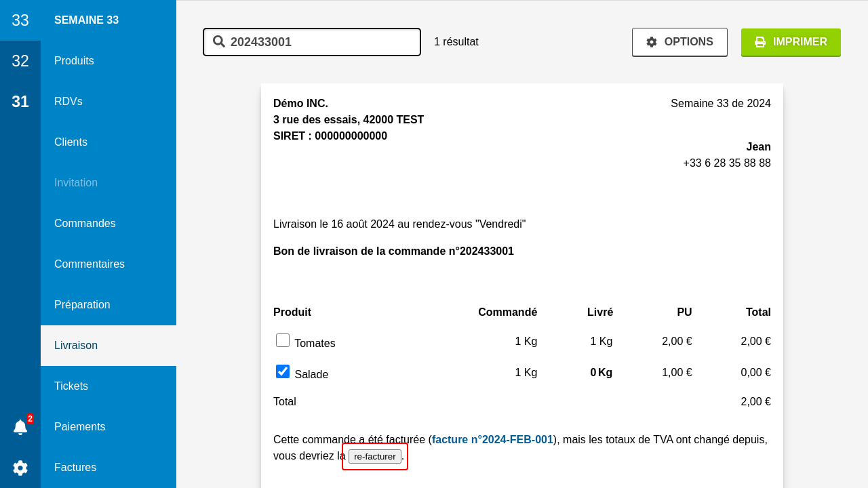Viewport: 868px width, 488px height.
Task: Click the gear icon in Options
Action: click(652, 42)
